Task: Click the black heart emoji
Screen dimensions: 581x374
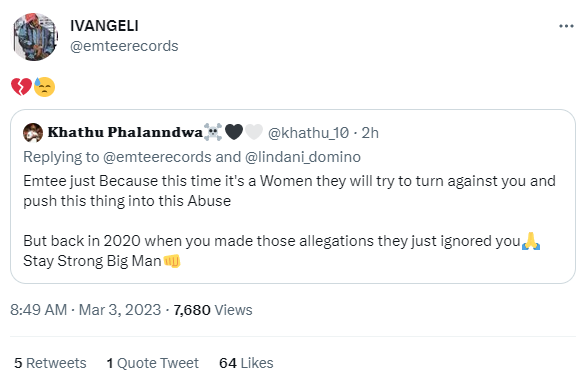Action: click(234, 132)
